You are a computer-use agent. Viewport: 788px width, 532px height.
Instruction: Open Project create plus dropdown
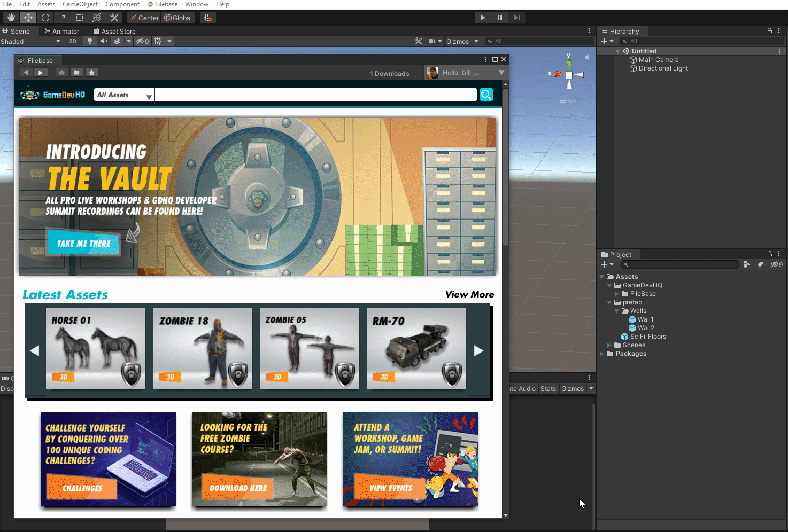coord(607,264)
